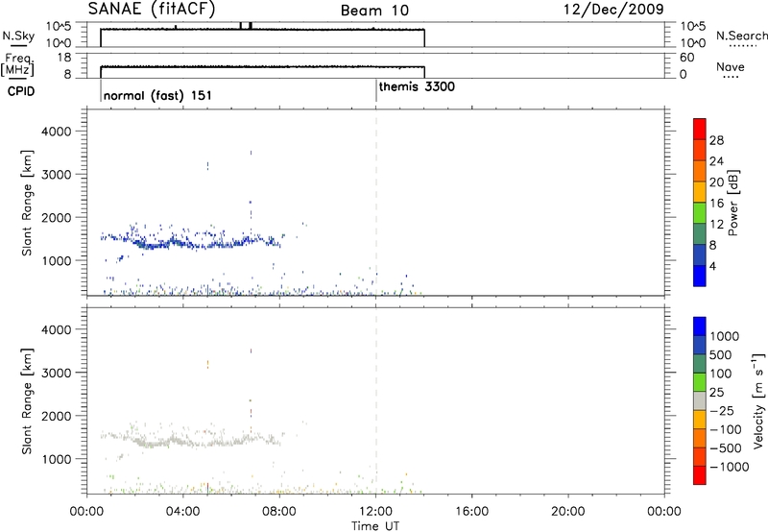Click the 04:00 time axis label

[x=182, y=512]
